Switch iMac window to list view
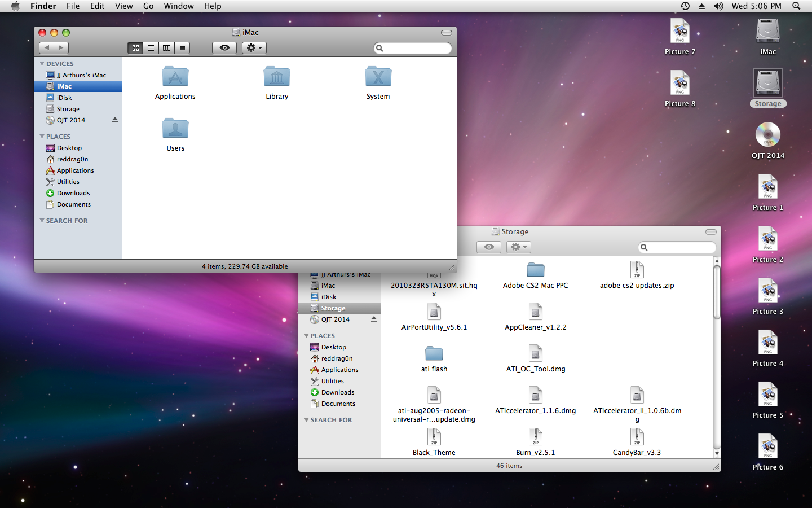812x508 pixels. pos(151,48)
